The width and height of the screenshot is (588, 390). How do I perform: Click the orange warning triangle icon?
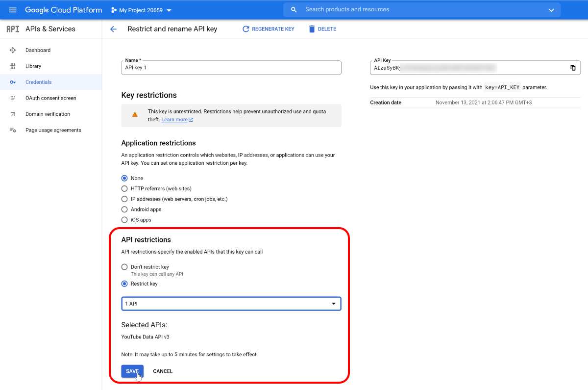pyautogui.click(x=135, y=114)
